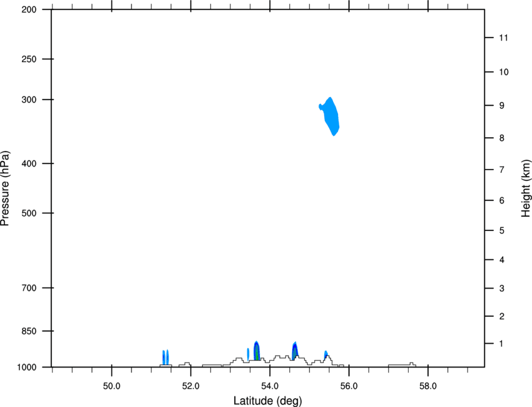Click the dark blue plume near latitude 54.6
532x407 pixels.
tap(295, 351)
